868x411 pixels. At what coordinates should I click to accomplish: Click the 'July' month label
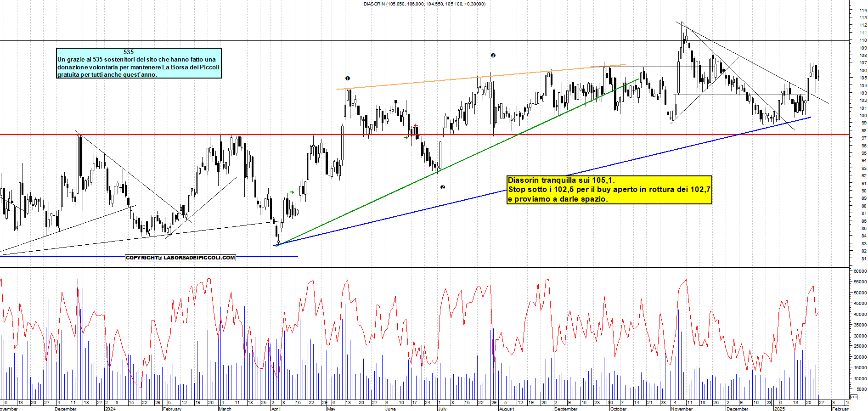click(442, 408)
